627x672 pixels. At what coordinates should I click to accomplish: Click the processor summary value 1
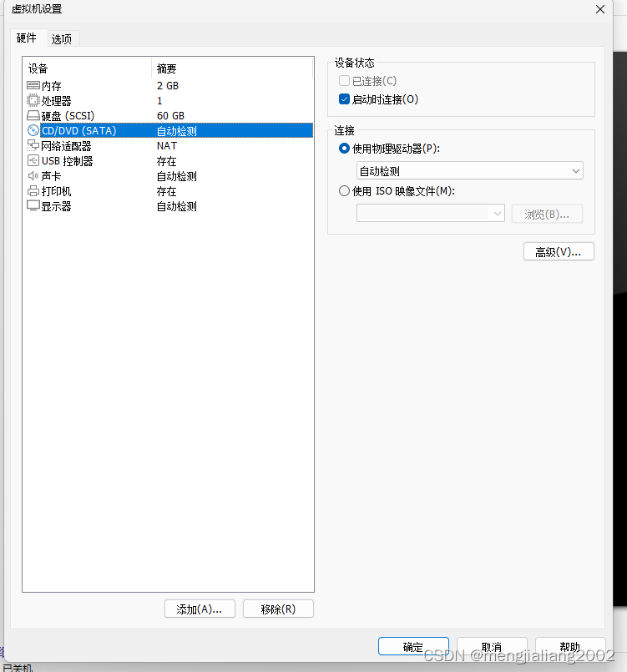coord(159,101)
